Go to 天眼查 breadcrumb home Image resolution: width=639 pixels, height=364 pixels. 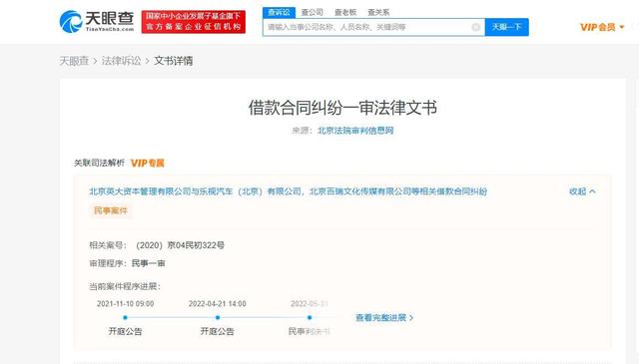tap(74, 61)
